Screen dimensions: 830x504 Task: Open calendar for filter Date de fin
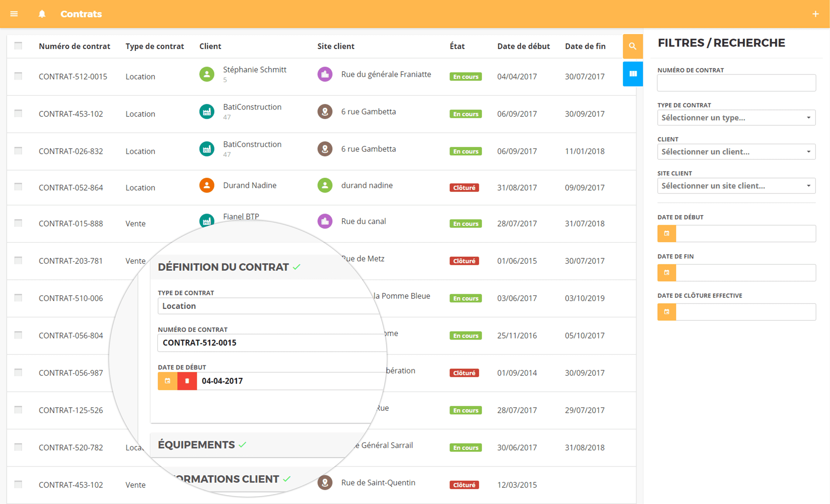coord(666,272)
